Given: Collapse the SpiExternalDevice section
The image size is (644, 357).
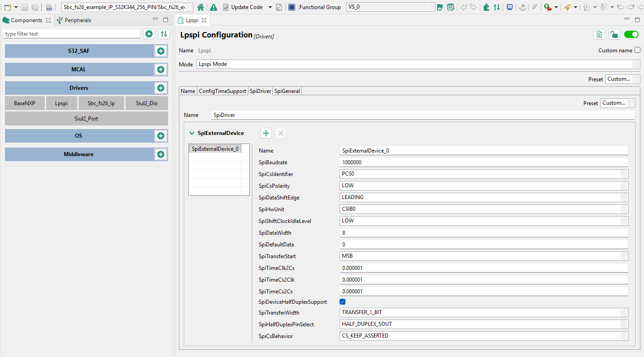Looking at the screenshot, I should click(191, 133).
